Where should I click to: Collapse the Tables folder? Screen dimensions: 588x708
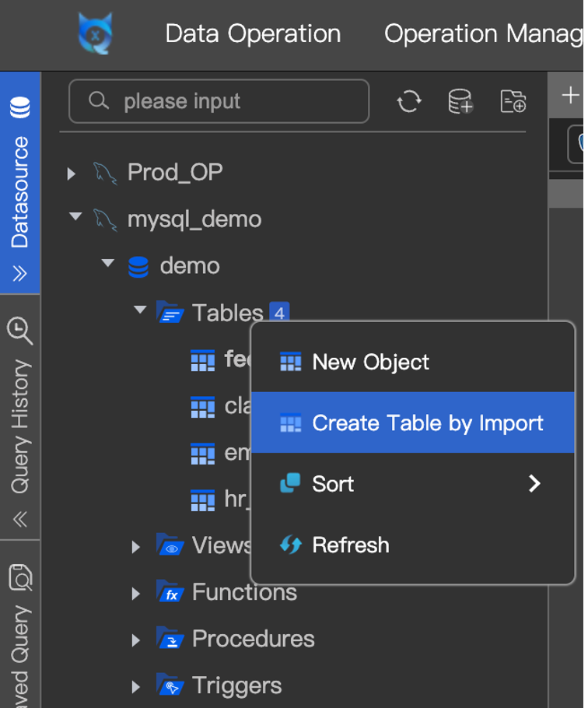[x=140, y=310]
